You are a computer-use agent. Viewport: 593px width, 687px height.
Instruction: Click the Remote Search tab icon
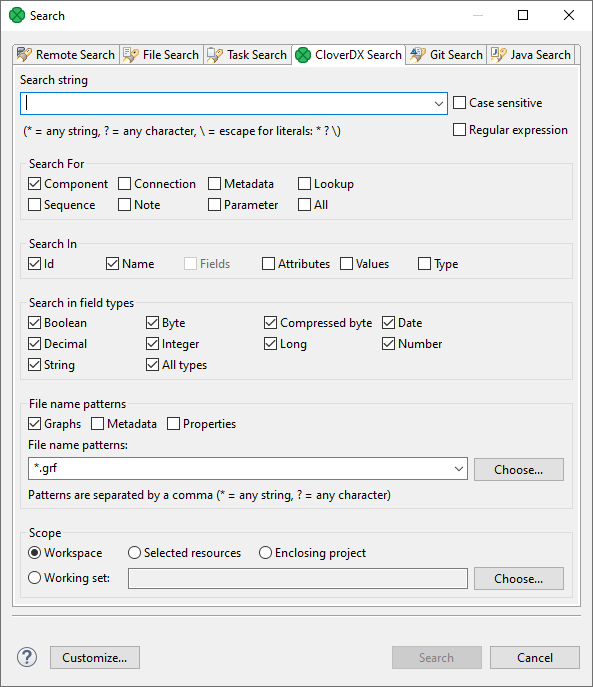(x=24, y=55)
